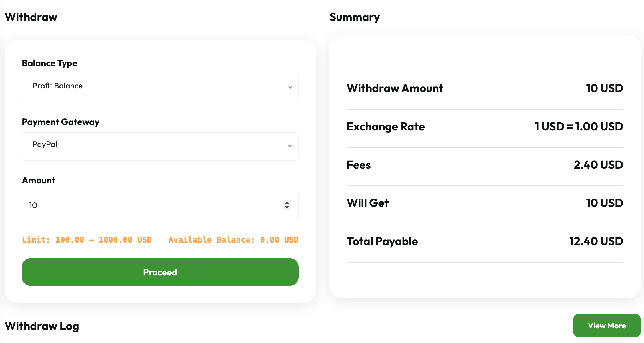644x343 pixels.
Task: Click the chevron arrow beside Profit Balance
Action: [x=290, y=88]
